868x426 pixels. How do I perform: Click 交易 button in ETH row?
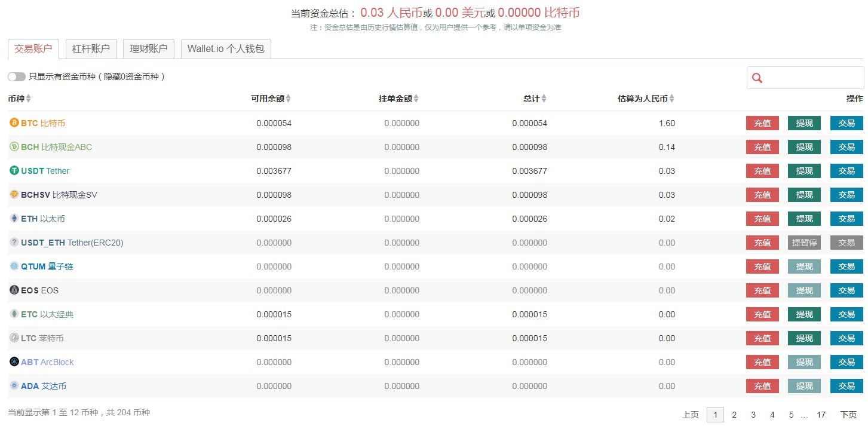pos(846,219)
